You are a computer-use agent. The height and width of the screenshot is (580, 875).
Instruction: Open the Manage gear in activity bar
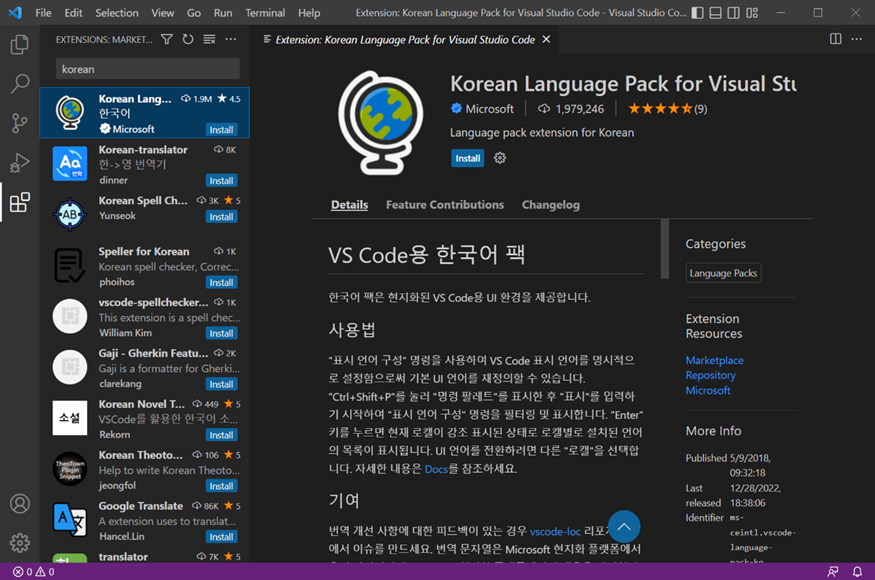coord(20,543)
